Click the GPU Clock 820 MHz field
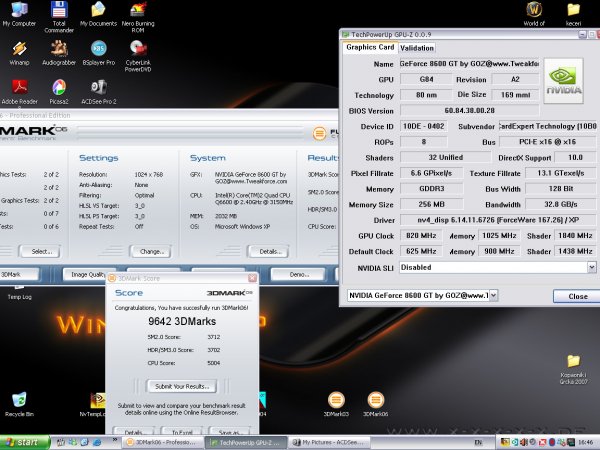This screenshot has height=450, width=600. (421, 236)
